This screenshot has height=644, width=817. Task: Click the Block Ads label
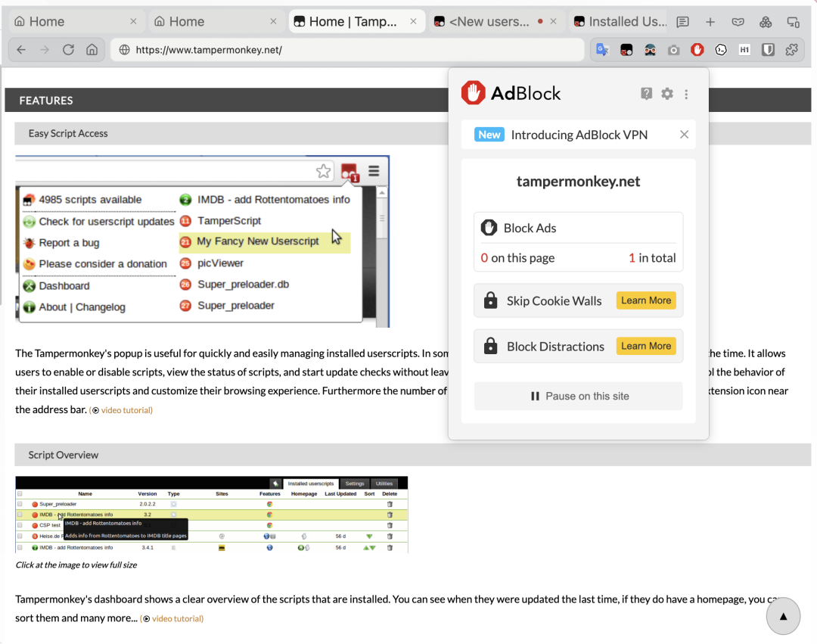coord(530,228)
